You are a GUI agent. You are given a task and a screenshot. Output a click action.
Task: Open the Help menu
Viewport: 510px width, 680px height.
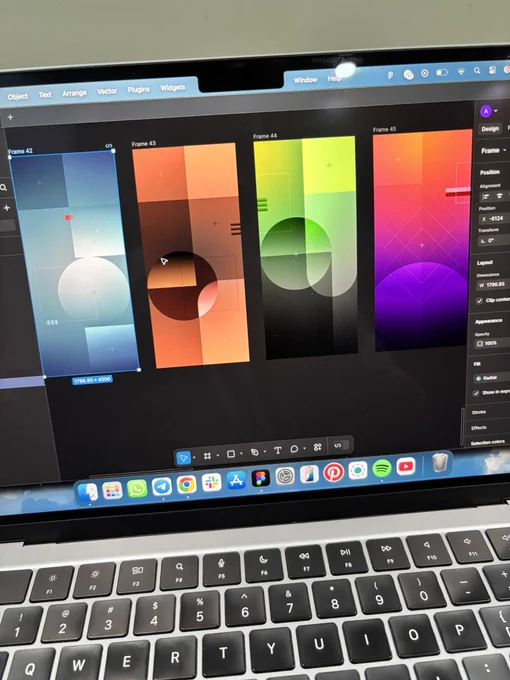coord(334,78)
